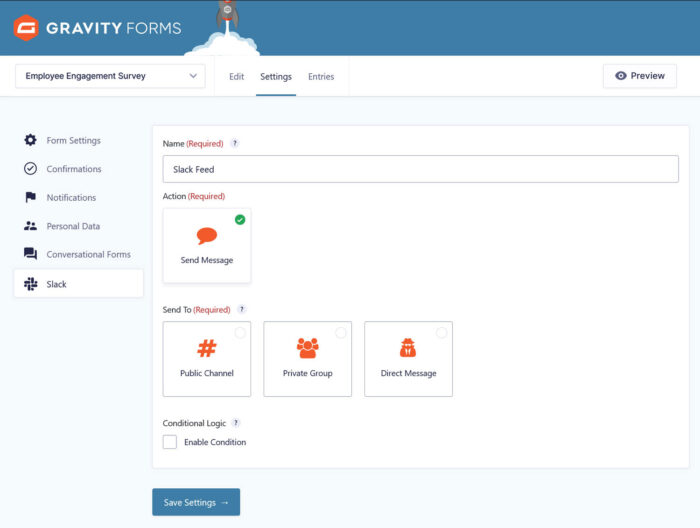
Task: Click the orange spy Direct Message icon
Action: tap(408, 348)
